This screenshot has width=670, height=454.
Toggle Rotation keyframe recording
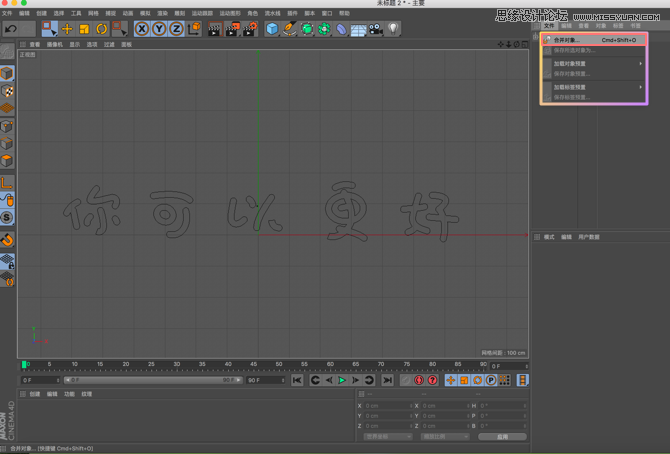coord(477,380)
